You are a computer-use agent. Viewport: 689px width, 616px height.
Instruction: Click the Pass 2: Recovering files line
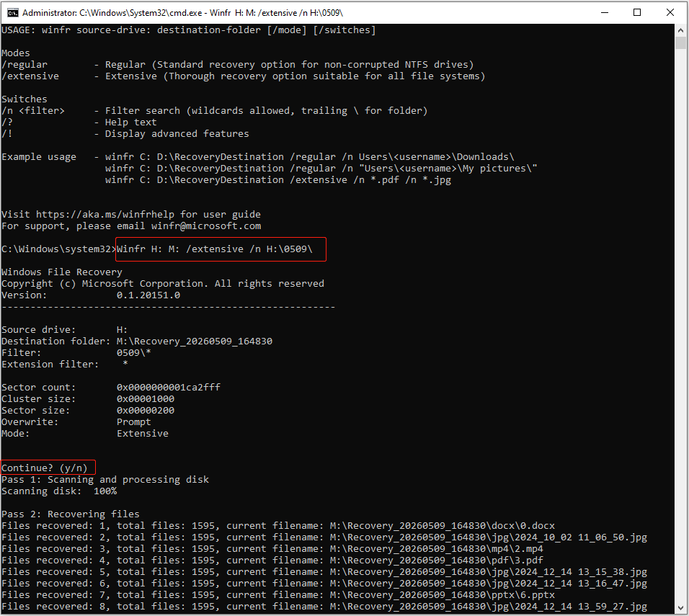click(71, 514)
